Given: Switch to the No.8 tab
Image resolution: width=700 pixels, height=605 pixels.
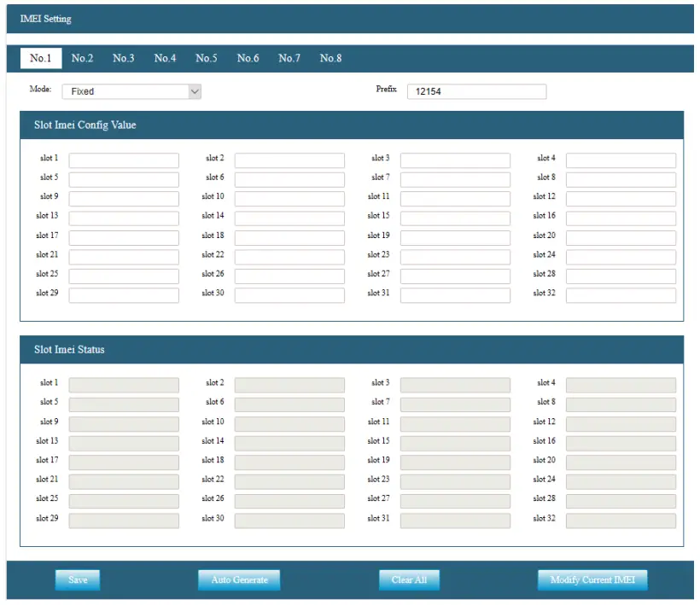Looking at the screenshot, I should 331,58.
